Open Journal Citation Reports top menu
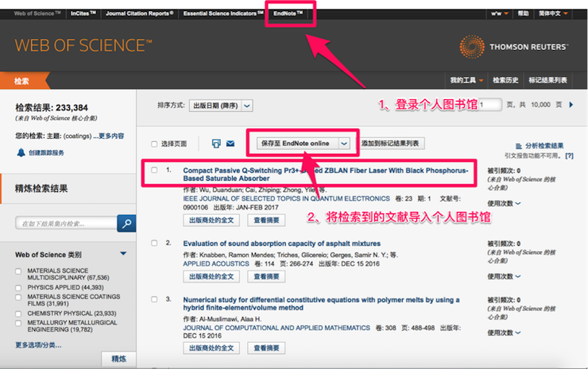 click(140, 13)
